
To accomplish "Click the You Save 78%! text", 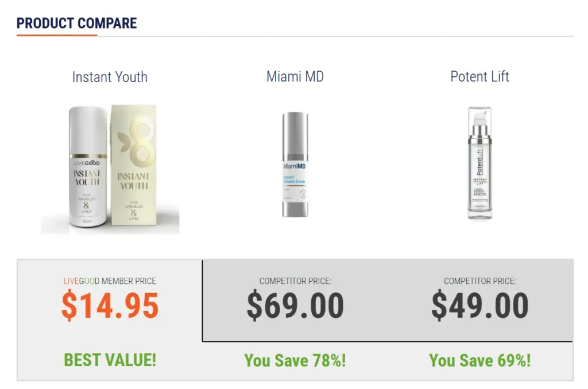I will (x=295, y=360).
